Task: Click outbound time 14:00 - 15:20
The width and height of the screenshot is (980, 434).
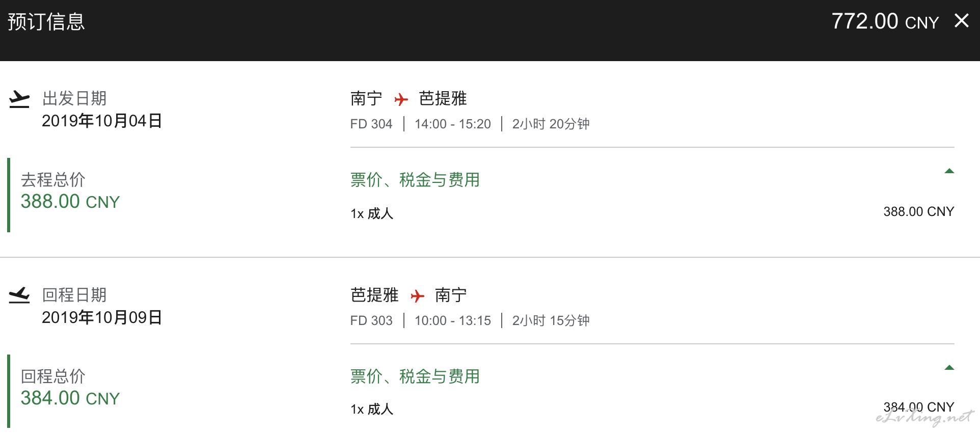Action: click(453, 124)
